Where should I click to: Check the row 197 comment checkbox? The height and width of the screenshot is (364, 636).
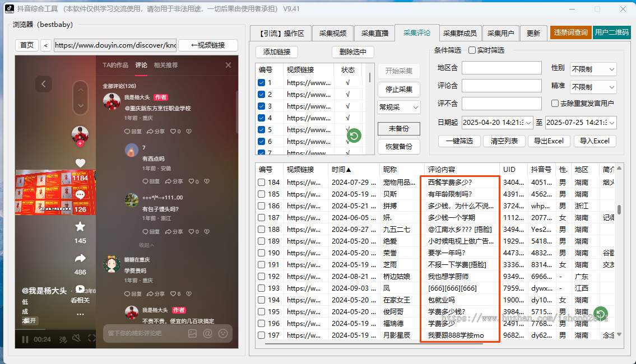point(262,335)
